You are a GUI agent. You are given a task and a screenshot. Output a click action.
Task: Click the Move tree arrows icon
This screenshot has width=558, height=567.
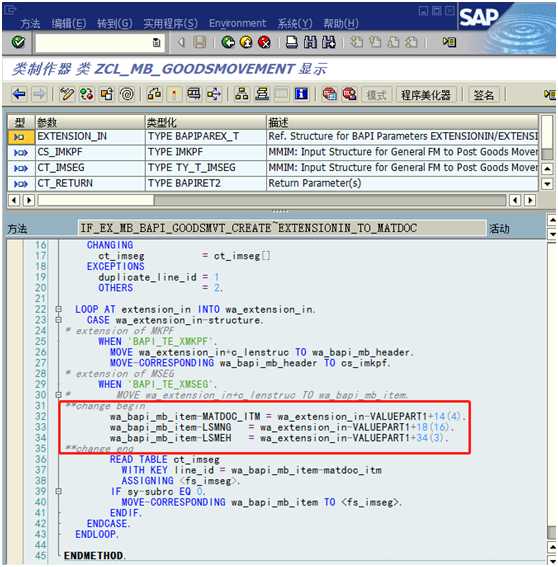point(214,95)
